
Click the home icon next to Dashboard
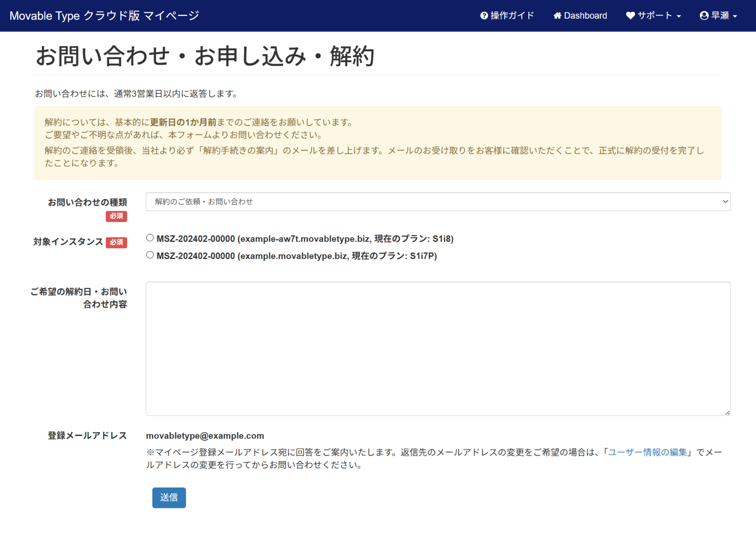point(557,16)
